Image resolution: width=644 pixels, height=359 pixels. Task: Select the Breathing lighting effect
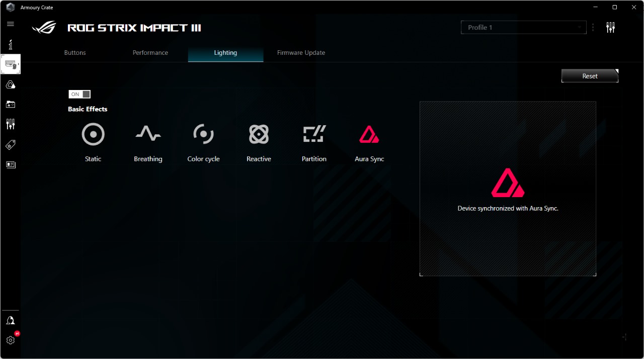click(x=148, y=134)
